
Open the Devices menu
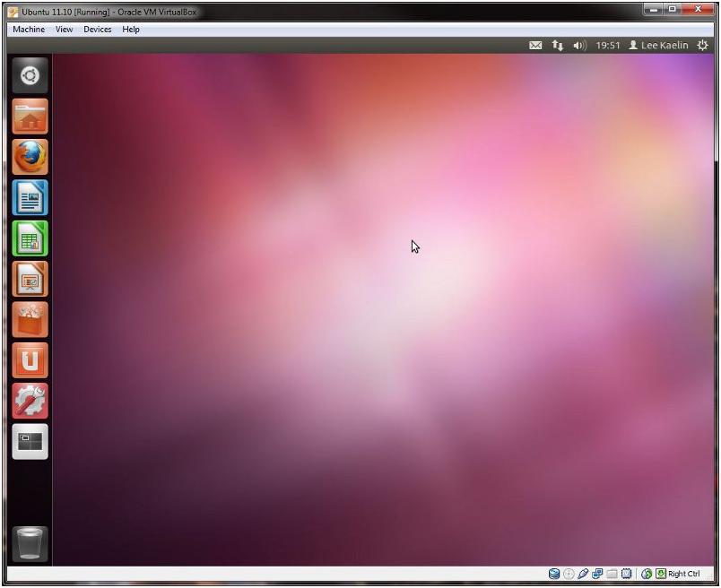(98, 29)
